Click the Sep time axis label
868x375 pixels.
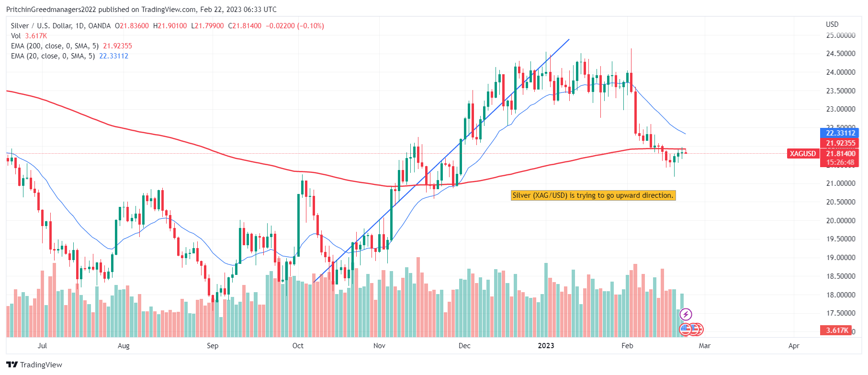tap(213, 346)
